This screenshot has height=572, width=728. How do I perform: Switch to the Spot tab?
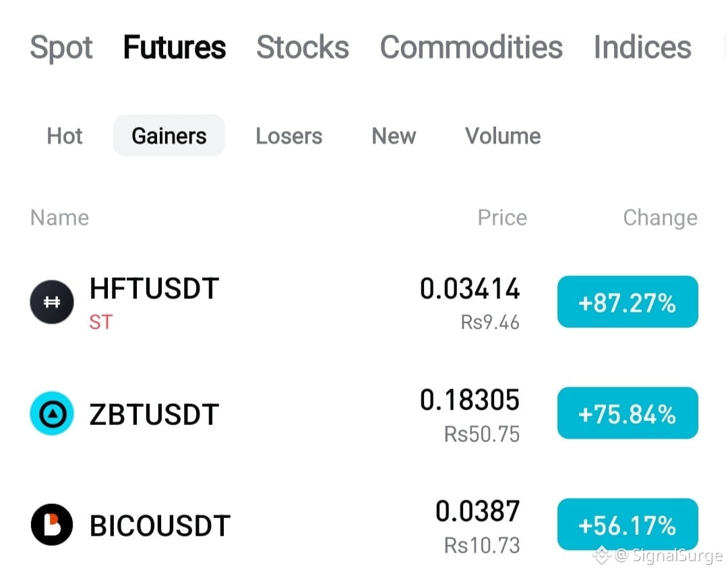click(61, 48)
